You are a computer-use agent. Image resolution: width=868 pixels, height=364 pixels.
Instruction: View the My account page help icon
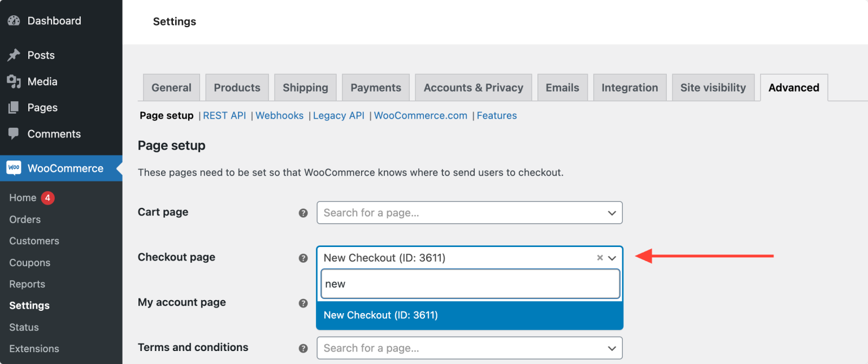(x=303, y=303)
